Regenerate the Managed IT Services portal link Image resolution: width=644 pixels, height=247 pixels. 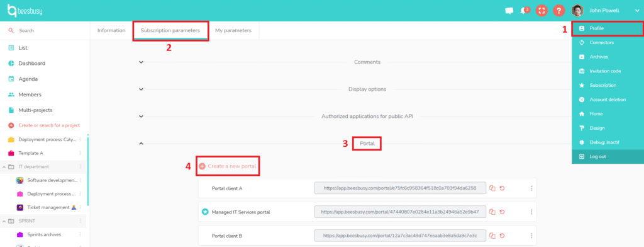pyautogui.click(x=502, y=212)
